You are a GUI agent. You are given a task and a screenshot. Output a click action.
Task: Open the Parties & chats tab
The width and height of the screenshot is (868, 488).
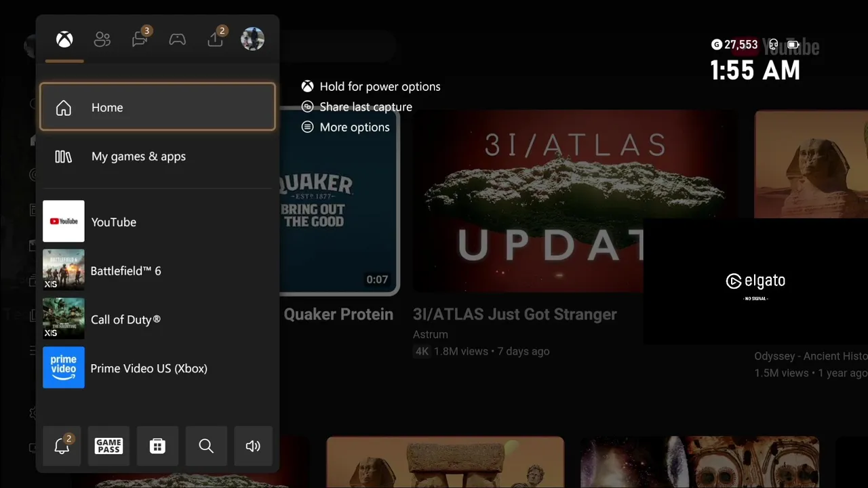click(x=140, y=39)
